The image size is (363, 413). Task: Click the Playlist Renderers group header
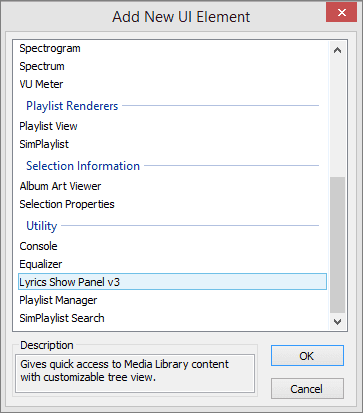(x=72, y=106)
